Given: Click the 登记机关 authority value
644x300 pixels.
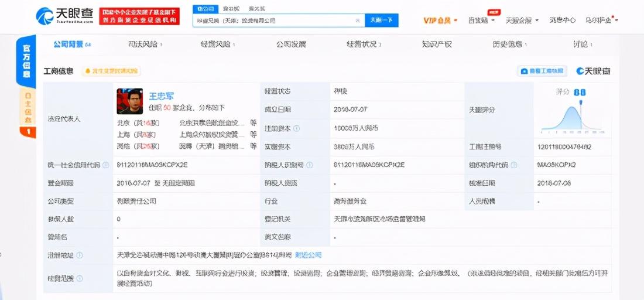Looking at the screenshot, I should coord(379,219).
